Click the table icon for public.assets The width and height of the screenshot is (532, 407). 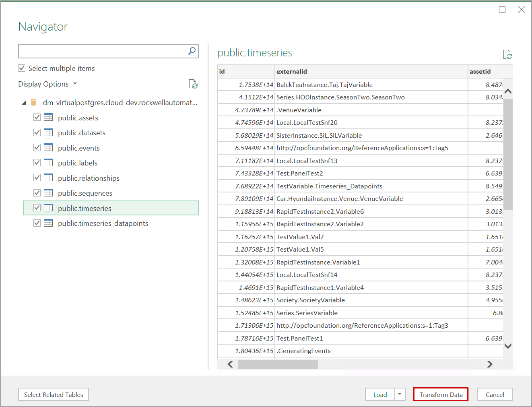click(x=48, y=118)
